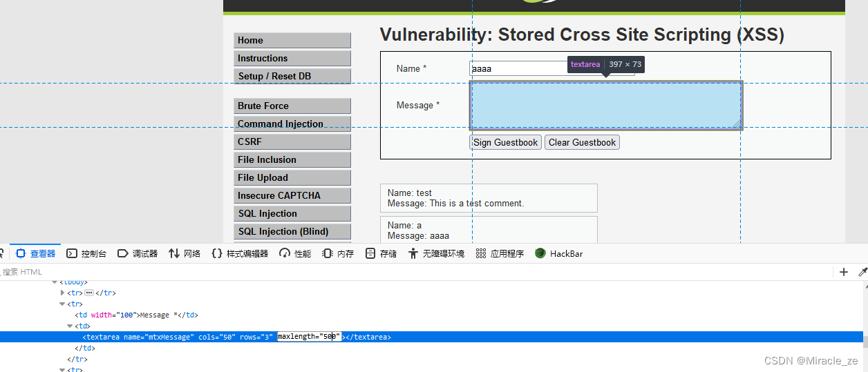
Task: Select Brute Force in sidebar
Action: (292, 106)
